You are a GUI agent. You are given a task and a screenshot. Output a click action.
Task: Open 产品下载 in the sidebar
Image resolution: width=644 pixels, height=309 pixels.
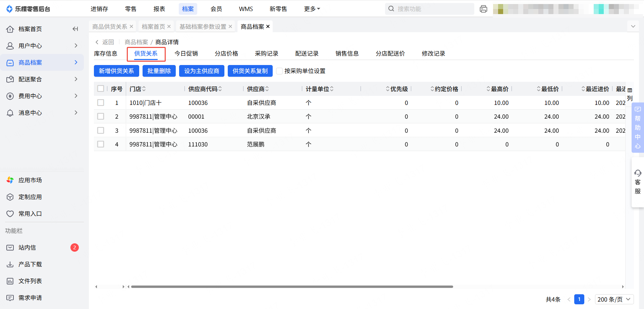pos(30,264)
